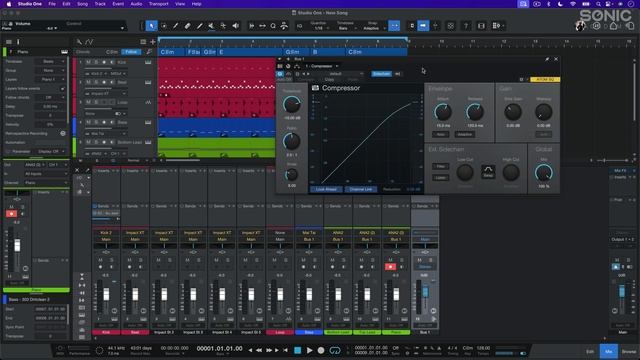This screenshot has width=640, height=360.
Task: Click the Zoom magnifier tool icon
Action: tap(273, 26)
